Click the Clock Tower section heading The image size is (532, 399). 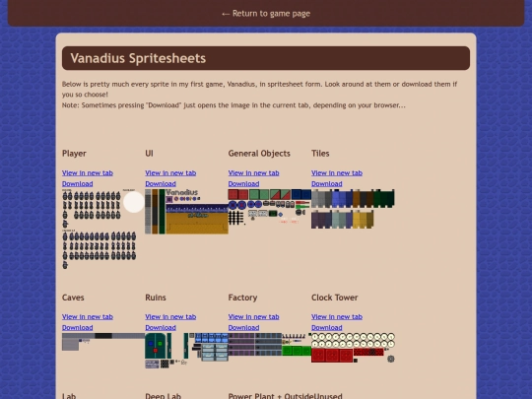click(335, 298)
